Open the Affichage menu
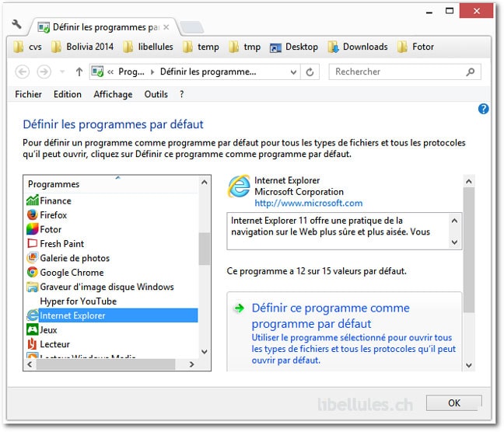Viewport: 504px width, 432px height. pyautogui.click(x=113, y=95)
